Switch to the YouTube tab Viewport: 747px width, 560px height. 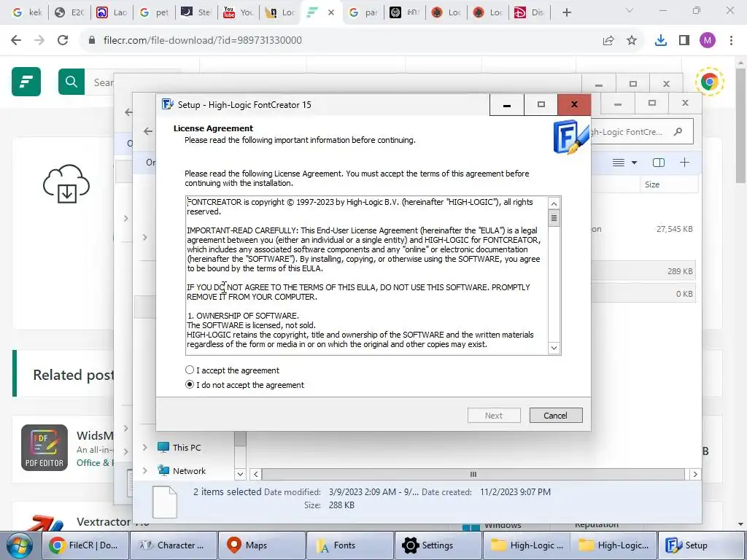[x=238, y=12]
